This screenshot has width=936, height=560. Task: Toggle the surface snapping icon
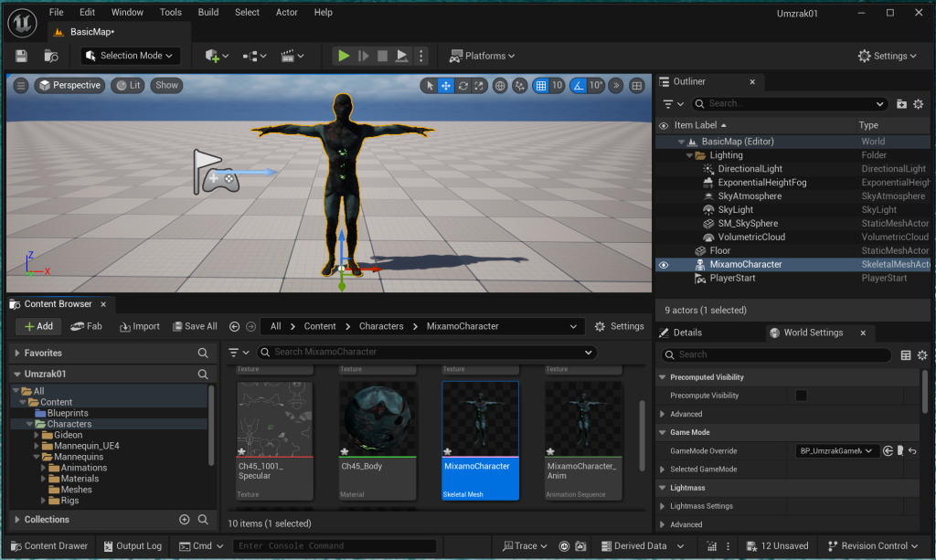point(520,86)
